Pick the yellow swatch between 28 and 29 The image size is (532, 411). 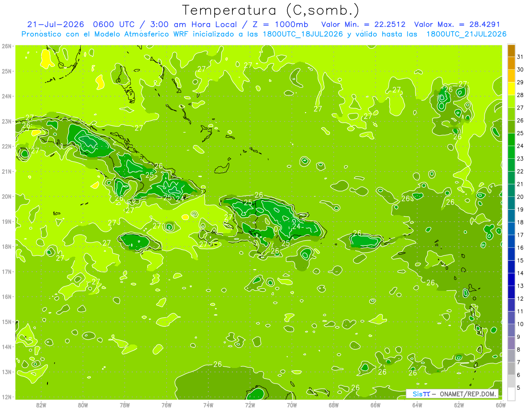(x=511, y=89)
